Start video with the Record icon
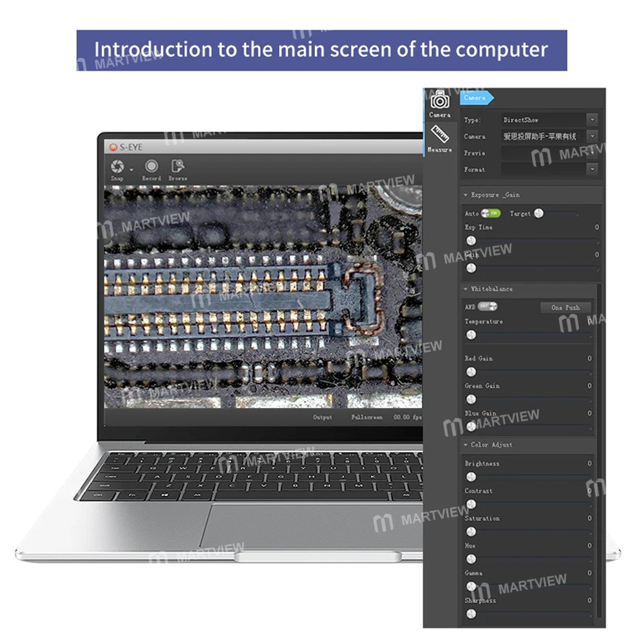The width and height of the screenshot is (644, 644). [151, 167]
